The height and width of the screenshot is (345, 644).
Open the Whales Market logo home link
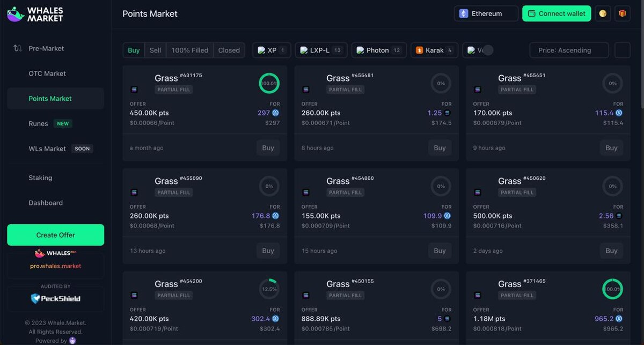point(35,14)
